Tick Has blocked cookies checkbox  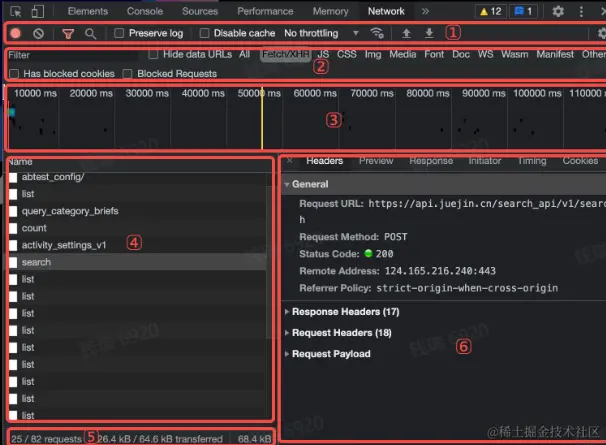coord(14,73)
